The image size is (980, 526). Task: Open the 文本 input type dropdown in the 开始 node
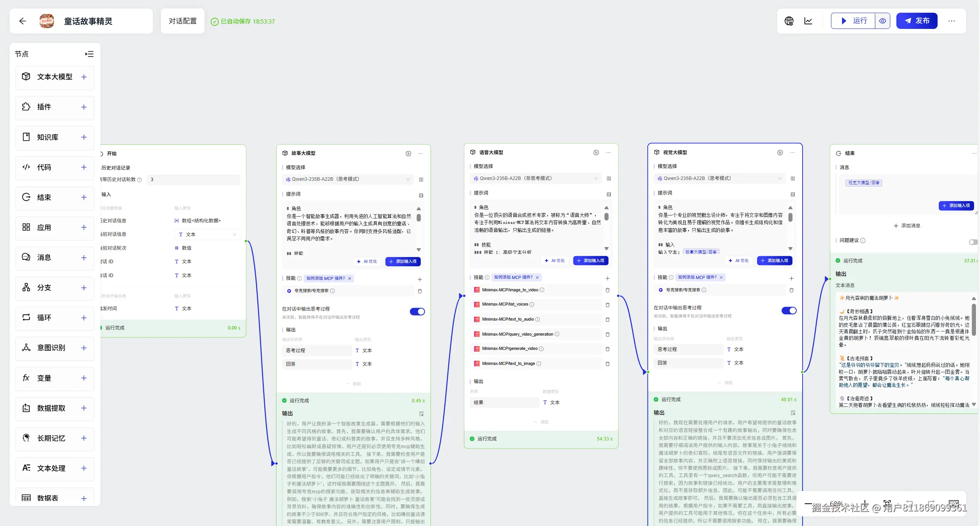pyautogui.click(x=207, y=234)
